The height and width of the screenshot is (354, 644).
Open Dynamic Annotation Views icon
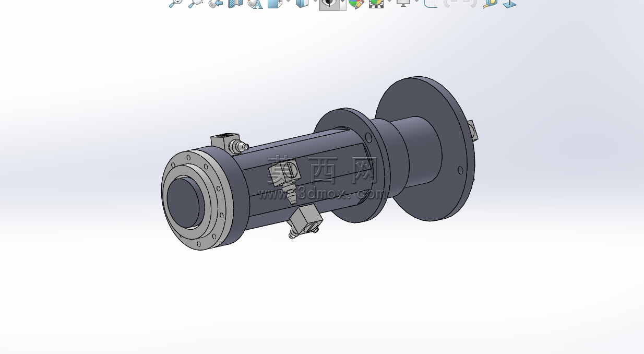[255, 3]
